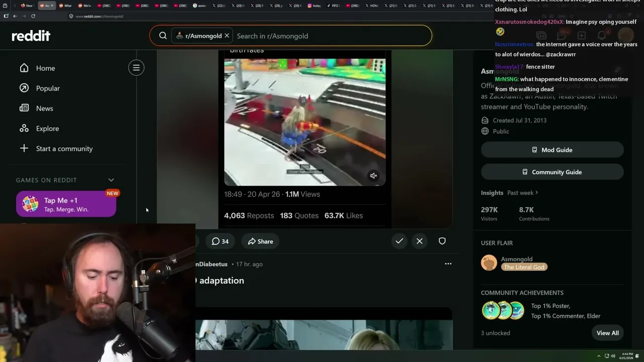The image size is (644, 362).
Task: Open the Windows notification center icon
Action: pos(637,356)
